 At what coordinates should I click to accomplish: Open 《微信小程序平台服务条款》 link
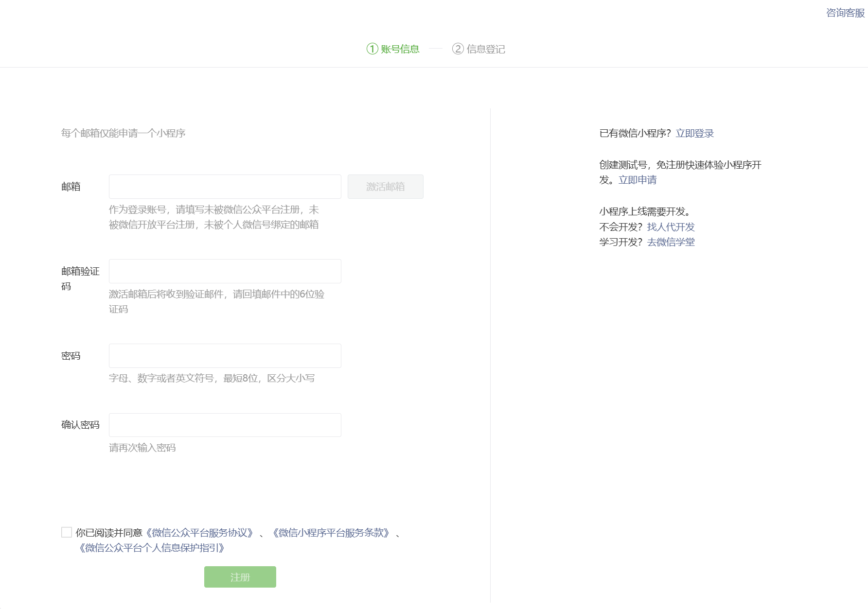coord(331,533)
